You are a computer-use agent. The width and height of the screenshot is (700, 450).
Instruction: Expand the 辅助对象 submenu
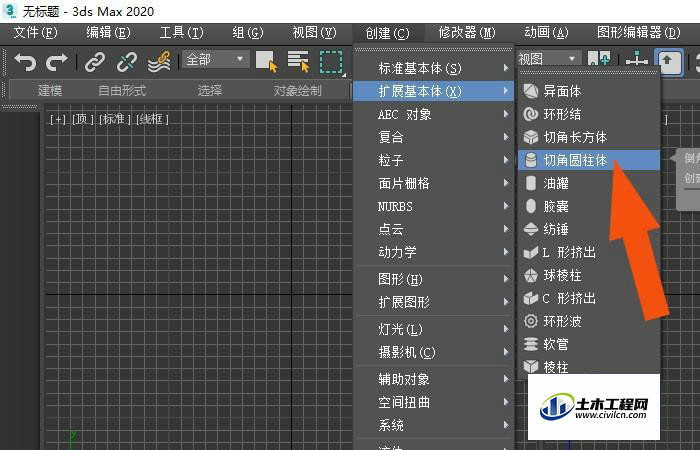click(x=433, y=379)
